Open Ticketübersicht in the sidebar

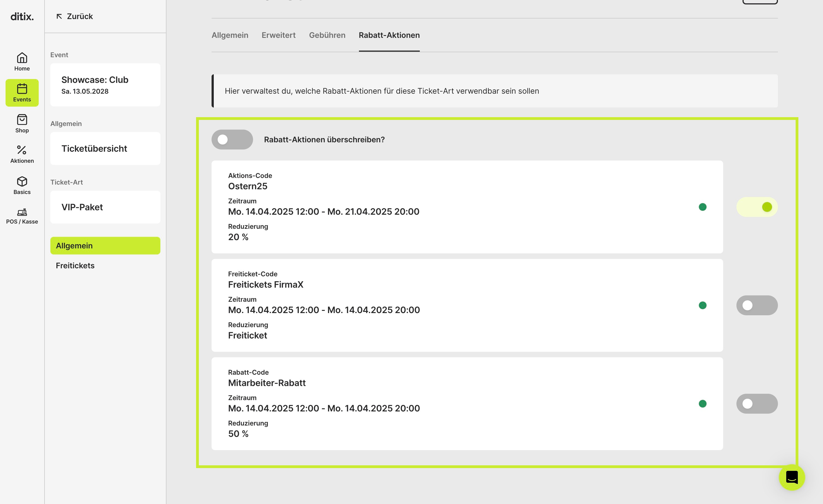(x=105, y=149)
